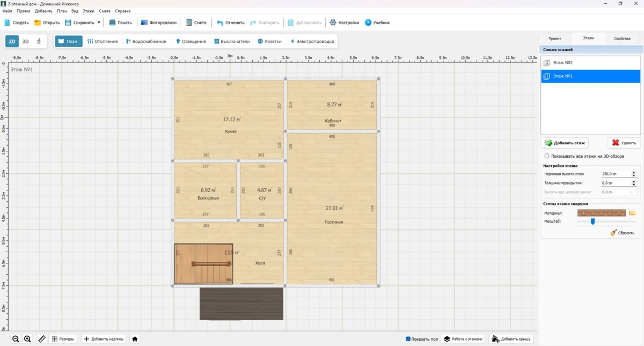Uncheck the Показать пол checkbox
This screenshot has width=644, height=346.
(x=408, y=339)
